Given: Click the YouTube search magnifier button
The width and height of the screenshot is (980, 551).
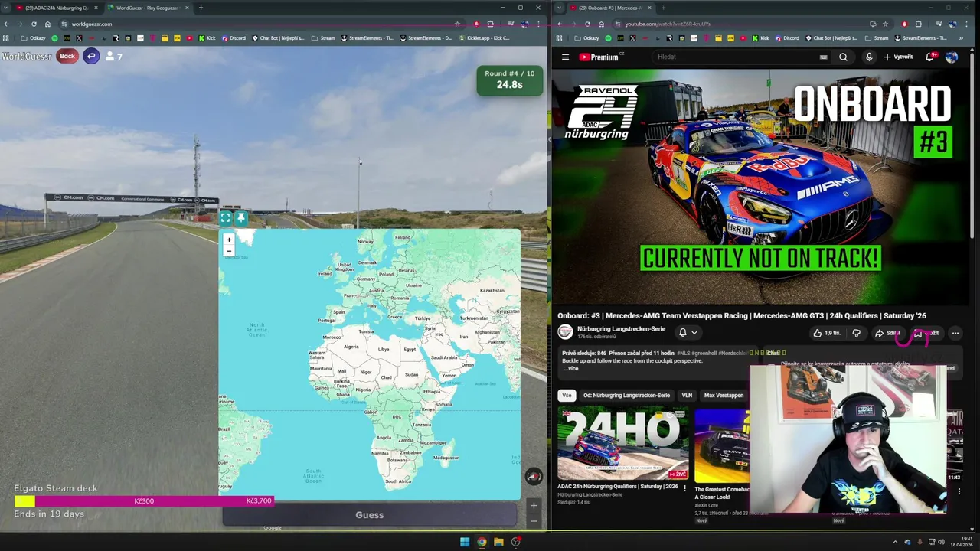Looking at the screenshot, I should point(843,57).
